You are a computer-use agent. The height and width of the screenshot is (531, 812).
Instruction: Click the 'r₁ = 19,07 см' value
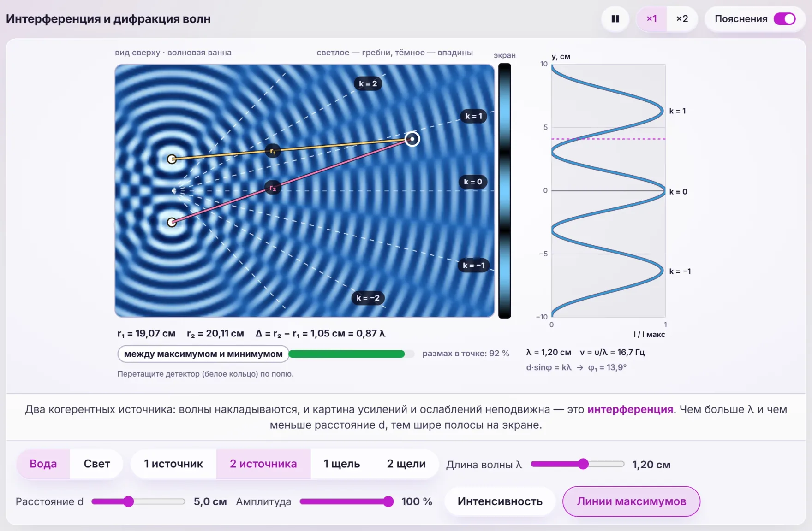pos(146,333)
